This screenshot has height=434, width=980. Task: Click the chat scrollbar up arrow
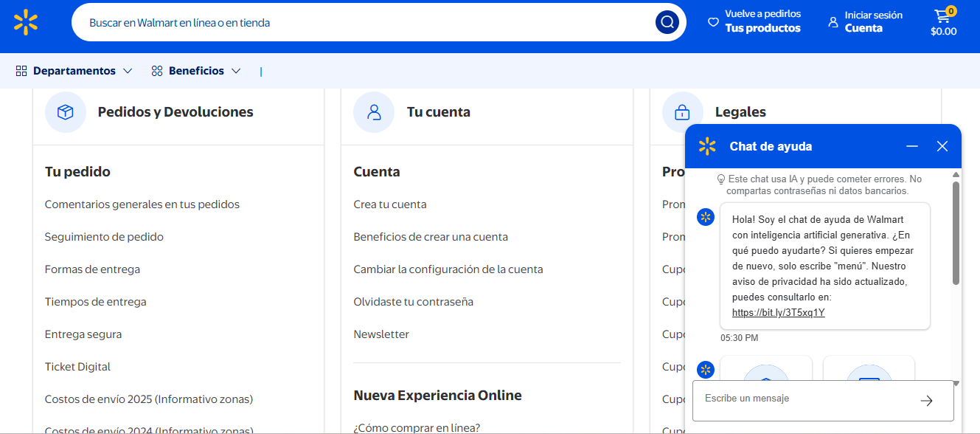[x=956, y=175]
